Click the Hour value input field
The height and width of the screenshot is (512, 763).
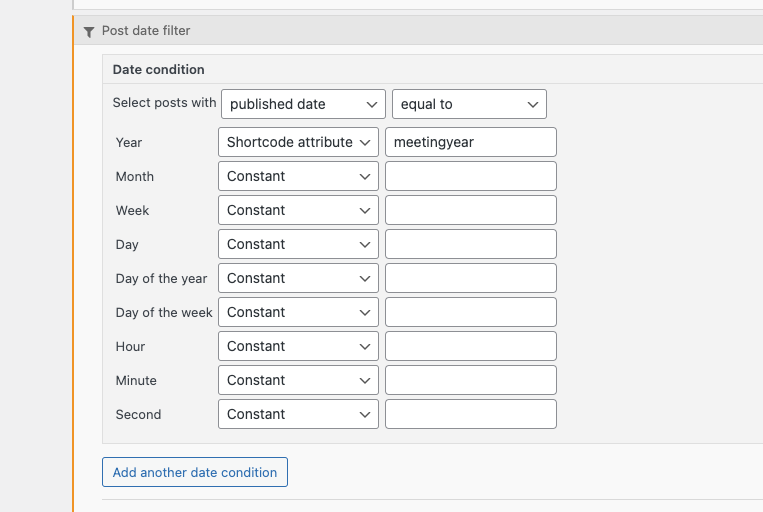tap(471, 346)
